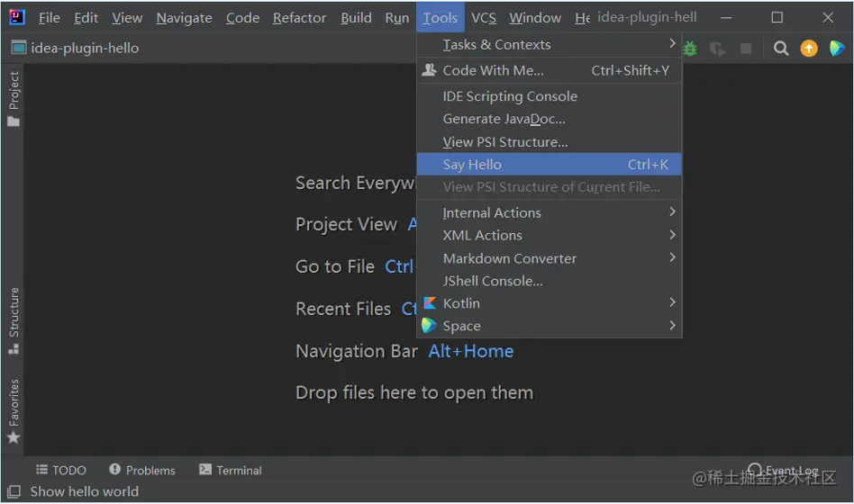
Task: Click the project module icon in navigation bar
Action: point(19,48)
